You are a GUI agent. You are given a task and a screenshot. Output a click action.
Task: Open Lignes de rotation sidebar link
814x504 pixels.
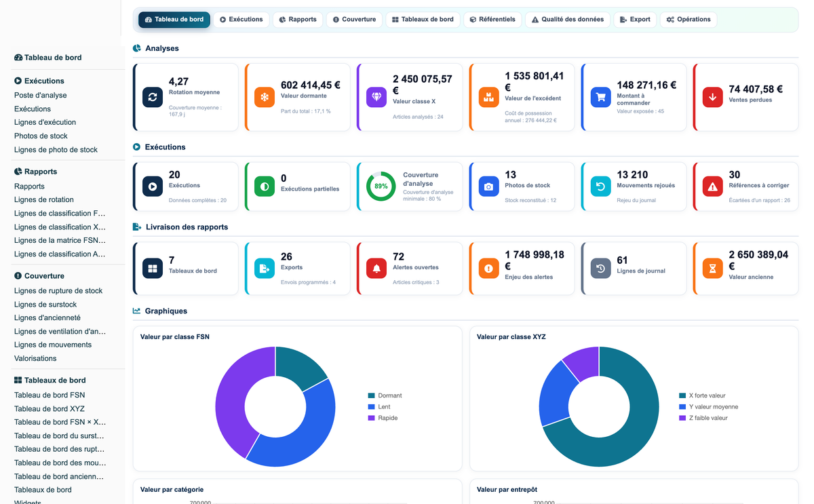[44, 200]
